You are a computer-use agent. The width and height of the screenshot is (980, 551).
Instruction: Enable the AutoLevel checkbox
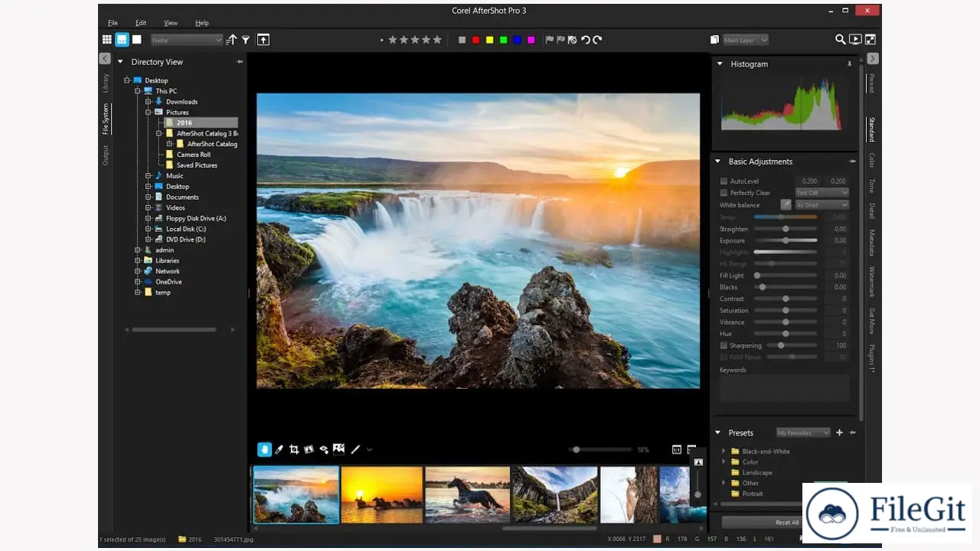point(724,181)
